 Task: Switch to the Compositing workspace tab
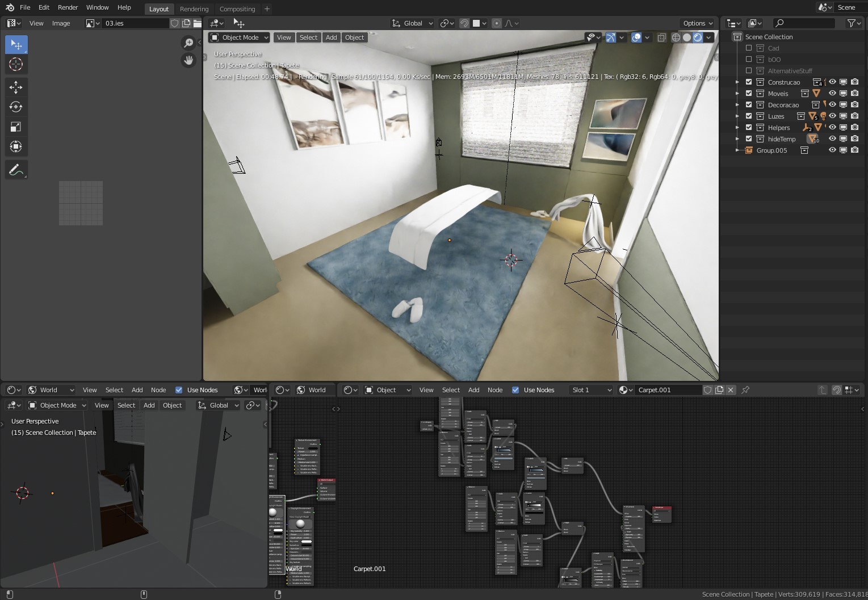click(x=237, y=9)
